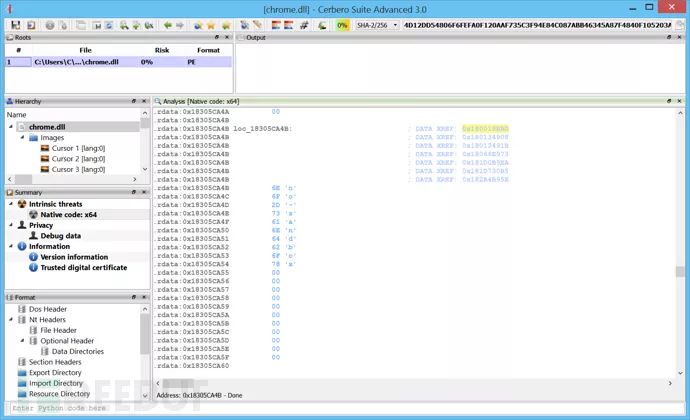Click the magnifying glass find icon

tap(124, 26)
